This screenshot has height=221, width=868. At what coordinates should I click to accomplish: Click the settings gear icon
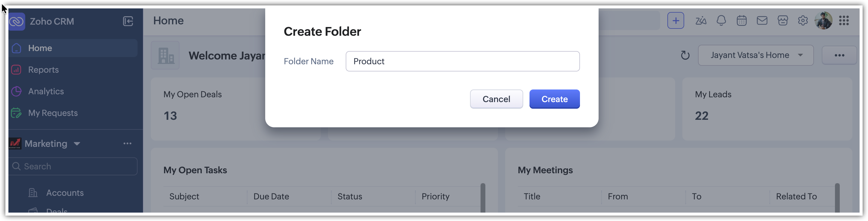803,21
